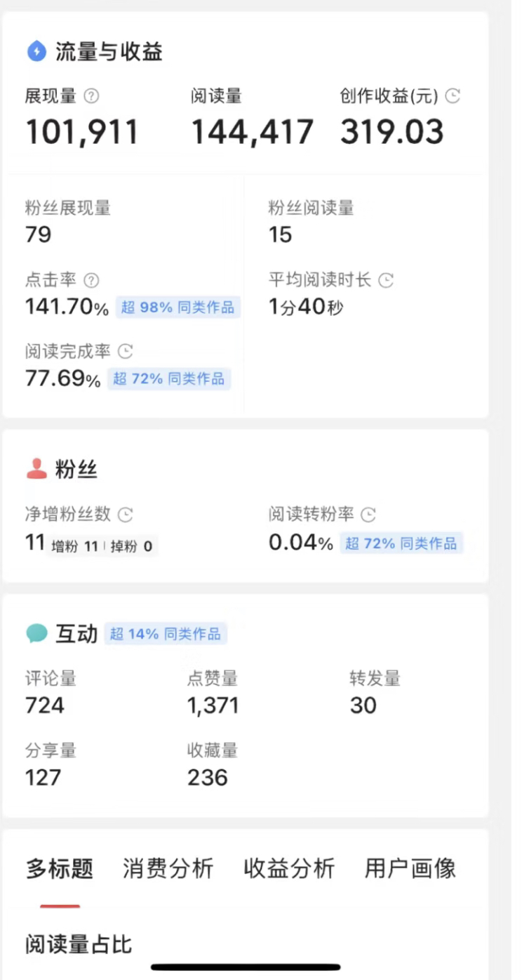Tap the question mark beside 点击率

[x=91, y=280]
